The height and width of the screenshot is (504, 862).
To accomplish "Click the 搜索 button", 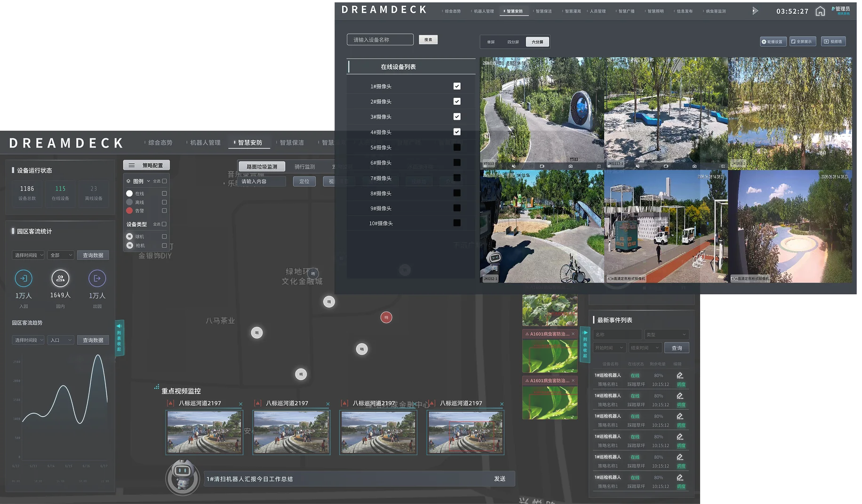I will click(x=428, y=39).
